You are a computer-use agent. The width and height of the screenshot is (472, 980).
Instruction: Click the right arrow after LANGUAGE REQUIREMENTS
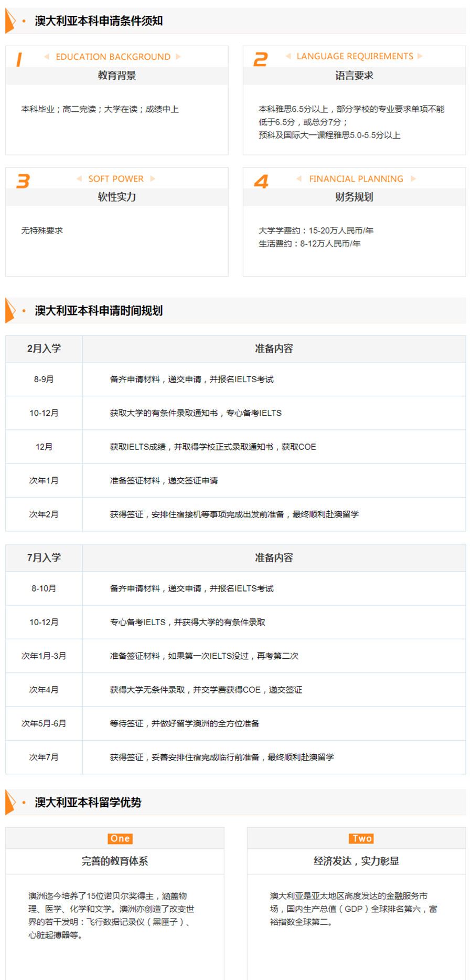pos(420,56)
